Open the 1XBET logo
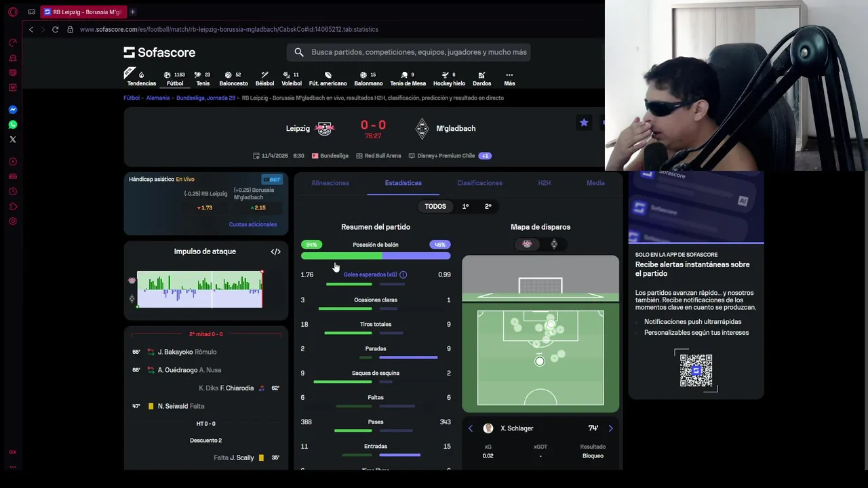This screenshot has width=868, height=488. point(272,179)
